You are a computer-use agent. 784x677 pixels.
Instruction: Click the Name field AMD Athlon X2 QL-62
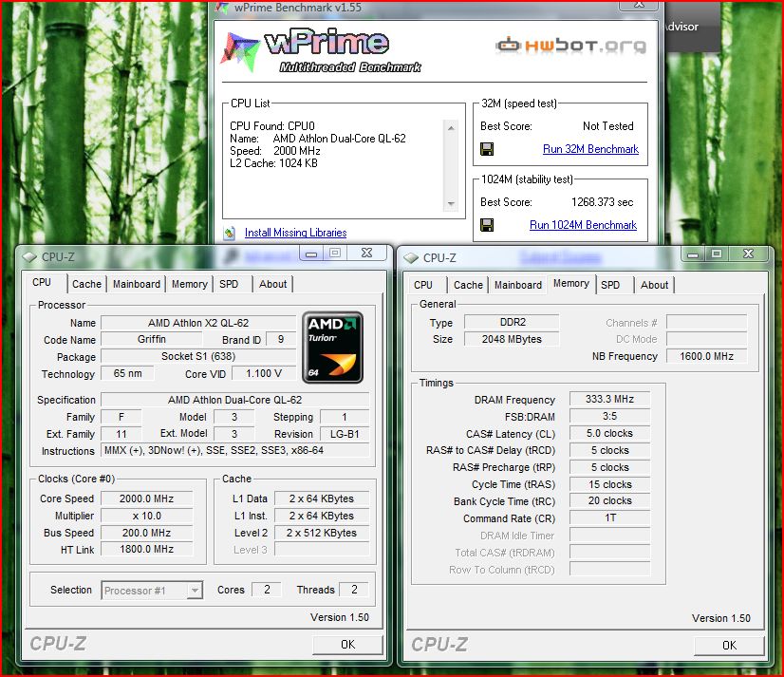tap(198, 323)
